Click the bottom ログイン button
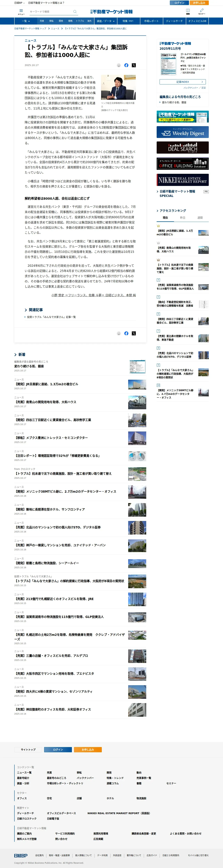The height and width of the screenshot is (868, 223). click(x=58, y=750)
